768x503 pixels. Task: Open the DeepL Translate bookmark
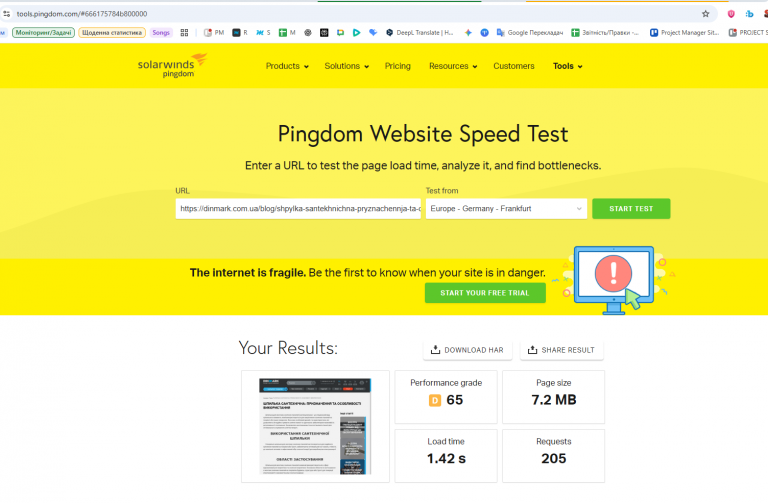(x=420, y=32)
